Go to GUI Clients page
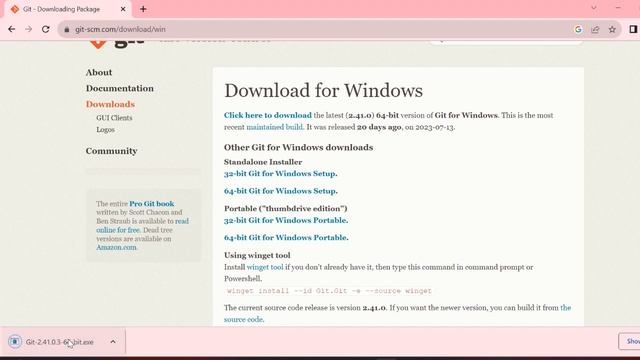Viewport: 640px width, 360px height. 114,118
